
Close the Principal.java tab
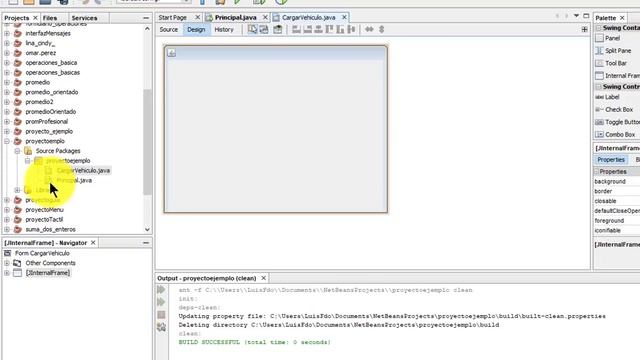265,18
